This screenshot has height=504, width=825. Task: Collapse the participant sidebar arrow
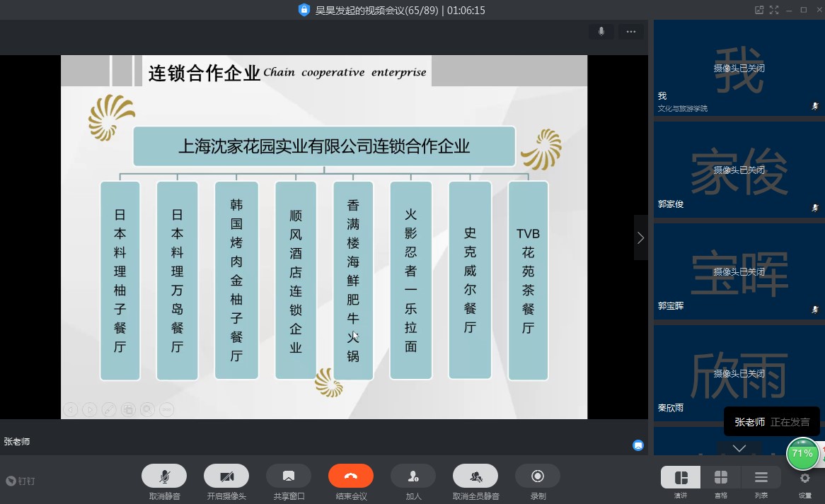[640, 238]
